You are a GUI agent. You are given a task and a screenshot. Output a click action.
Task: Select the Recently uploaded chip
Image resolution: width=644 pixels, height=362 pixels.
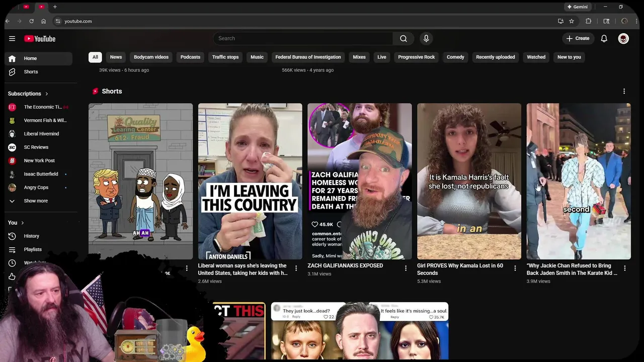[496, 57]
